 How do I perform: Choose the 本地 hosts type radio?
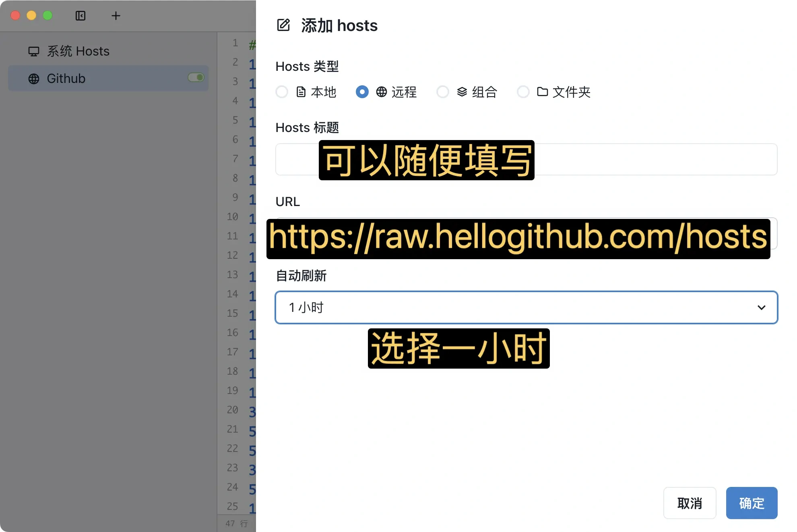282,92
